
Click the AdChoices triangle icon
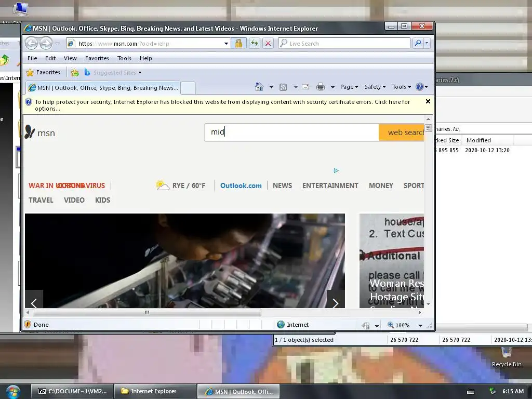tap(336, 170)
